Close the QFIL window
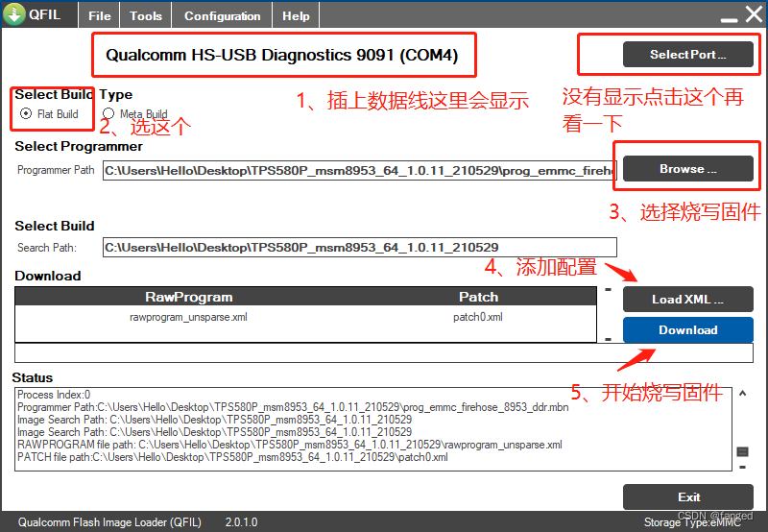Image resolution: width=768 pixels, height=532 pixels. tap(754, 13)
